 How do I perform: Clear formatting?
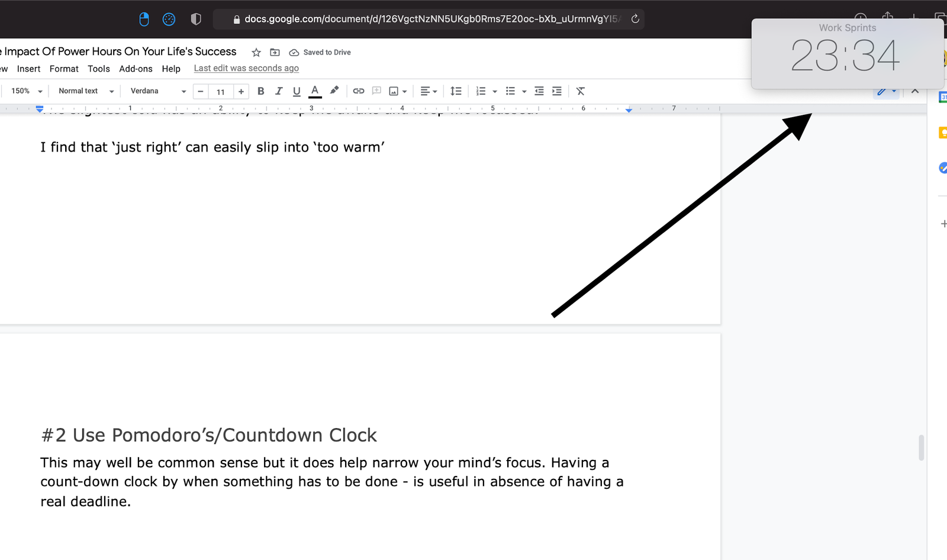point(581,91)
